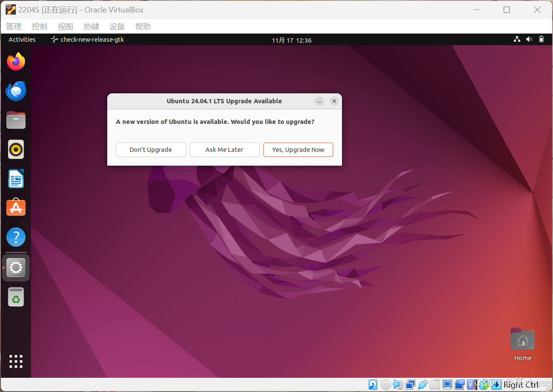
Task: Open the 热键 menu
Action: [91, 27]
